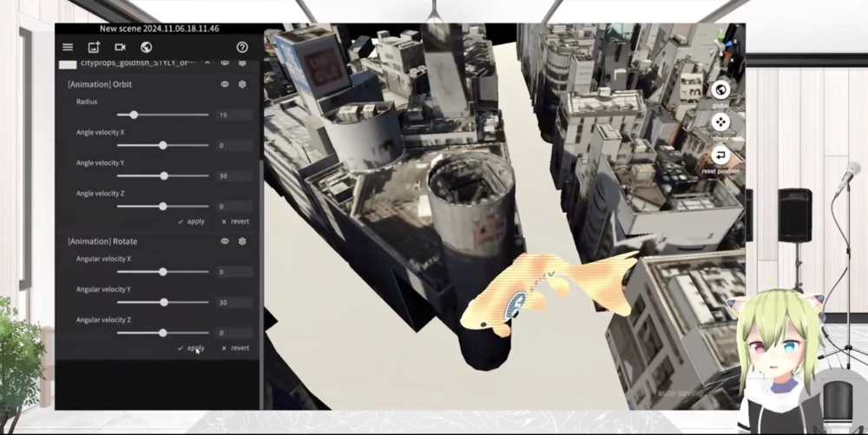Collapse the cityprops_goldfish asset chevron

coord(207,63)
